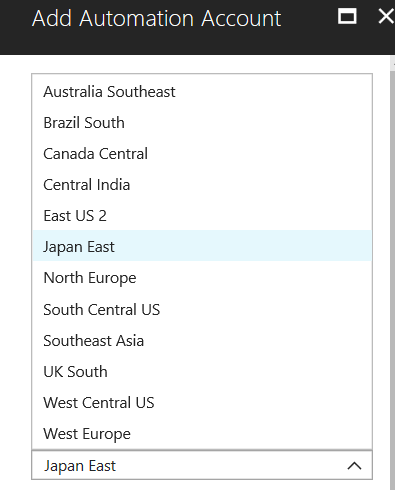
Task: Select UK South location
Action: [202, 372]
